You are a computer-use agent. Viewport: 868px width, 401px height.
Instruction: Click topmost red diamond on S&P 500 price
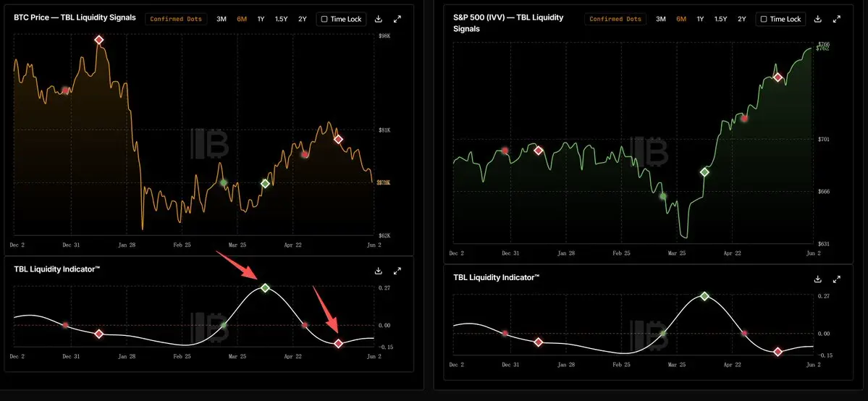(778, 77)
